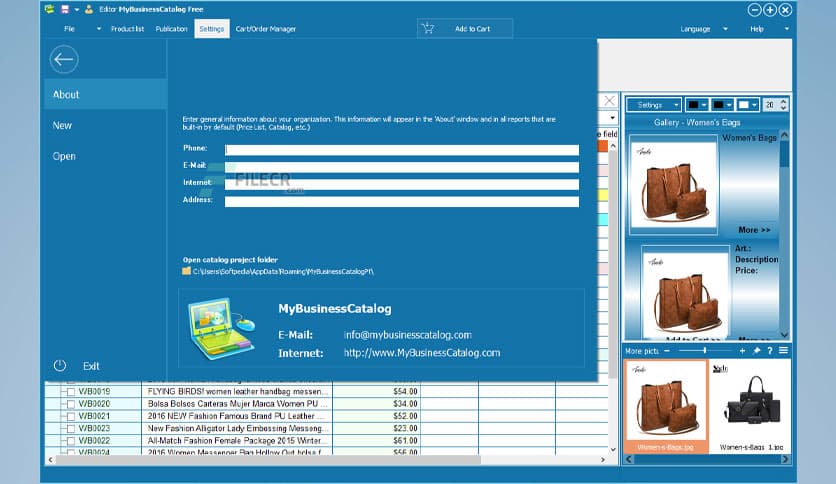The image size is (836, 484).
Task: Click the user profile icon in title bar
Action: point(89,9)
